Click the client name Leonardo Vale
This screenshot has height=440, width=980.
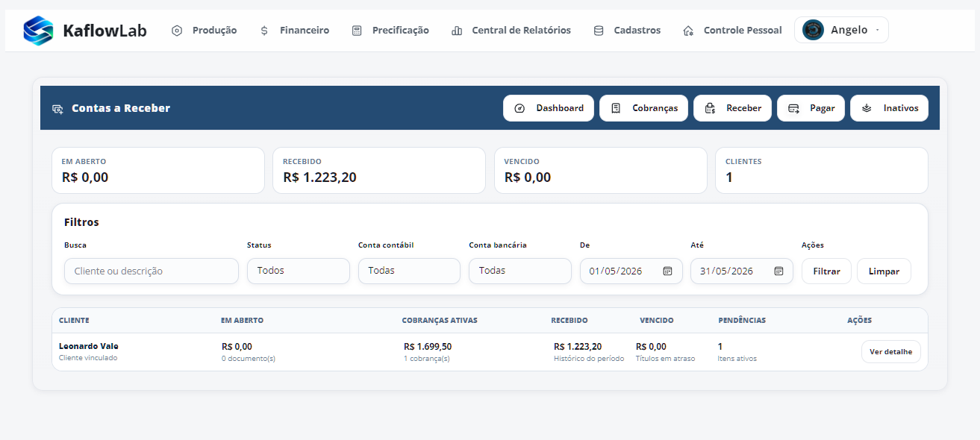89,346
